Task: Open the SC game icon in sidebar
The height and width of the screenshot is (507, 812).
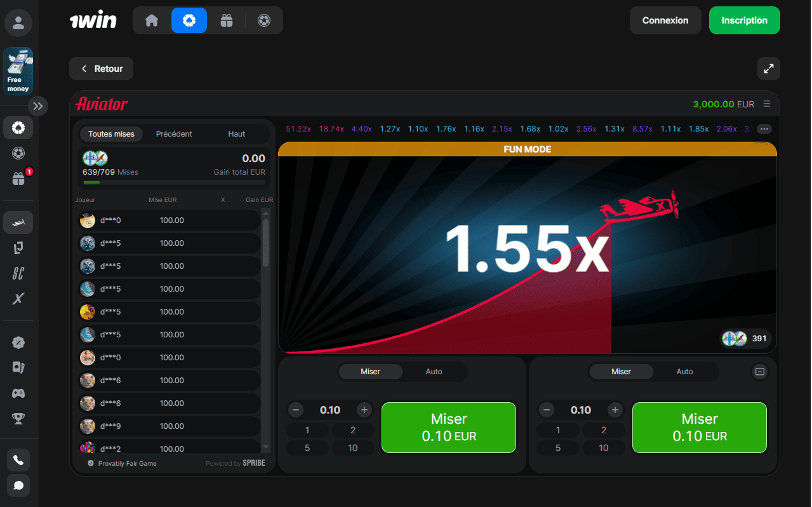Action: [18, 273]
